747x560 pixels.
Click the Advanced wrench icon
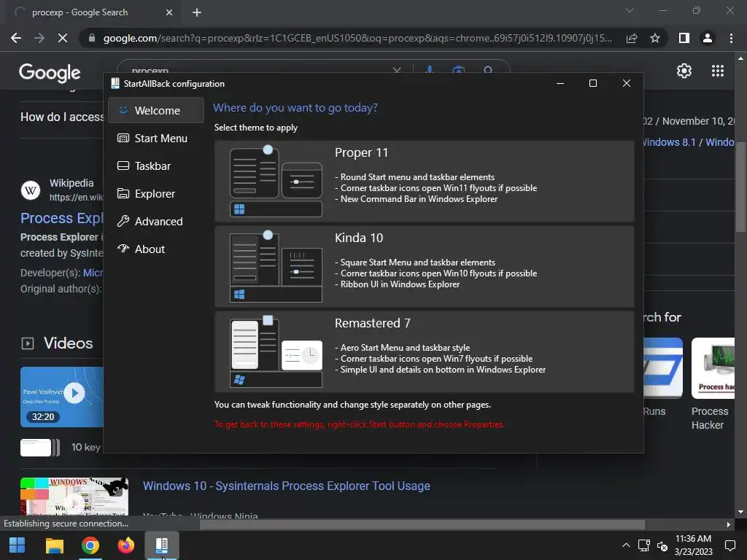click(x=123, y=221)
